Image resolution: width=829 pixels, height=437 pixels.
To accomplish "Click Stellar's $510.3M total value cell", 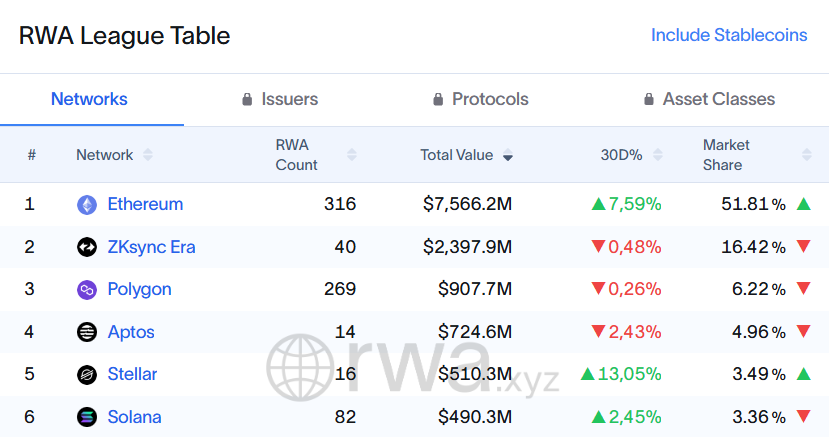I will [x=475, y=374].
